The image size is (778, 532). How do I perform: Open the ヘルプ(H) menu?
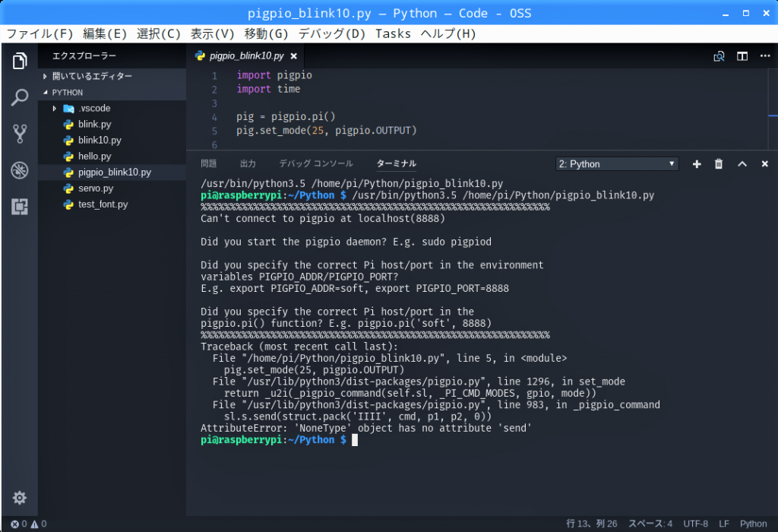tap(448, 33)
